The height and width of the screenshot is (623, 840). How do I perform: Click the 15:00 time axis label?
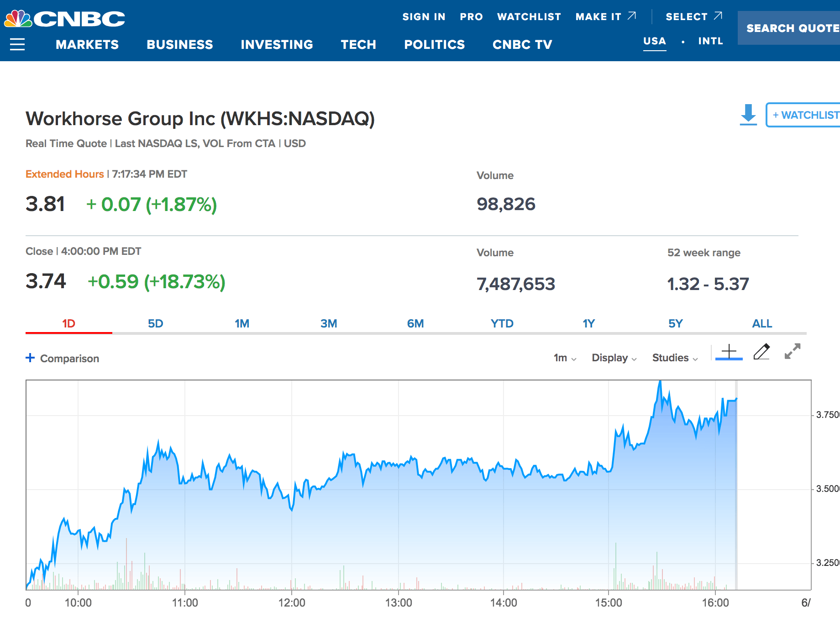tap(609, 603)
